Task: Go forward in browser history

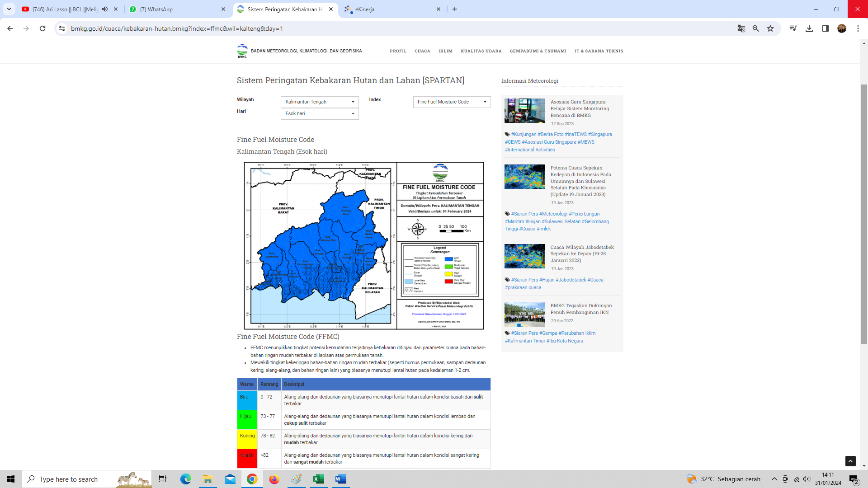Action: click(x=26, y=28)
